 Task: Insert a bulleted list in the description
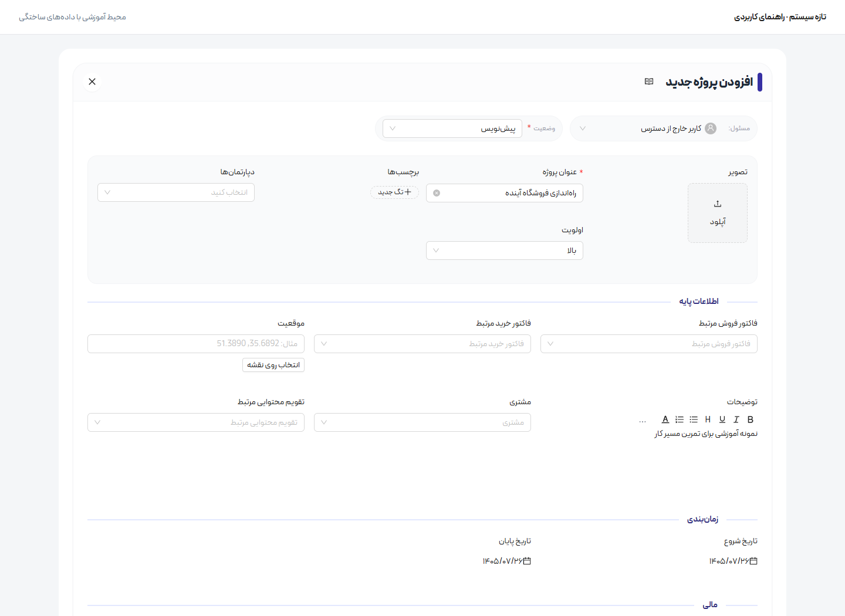(694, 419)
